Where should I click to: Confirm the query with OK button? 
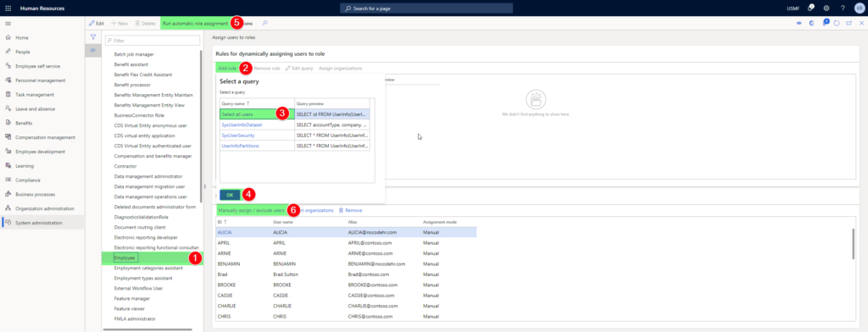[230, 195]
